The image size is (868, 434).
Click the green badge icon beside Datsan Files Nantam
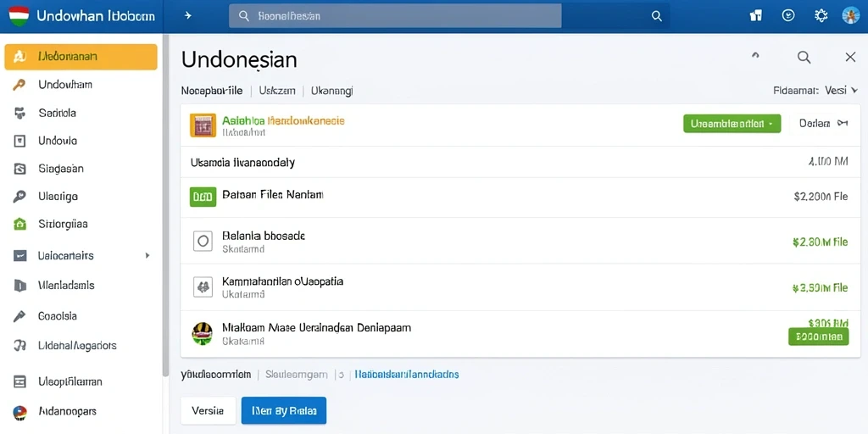203,197
